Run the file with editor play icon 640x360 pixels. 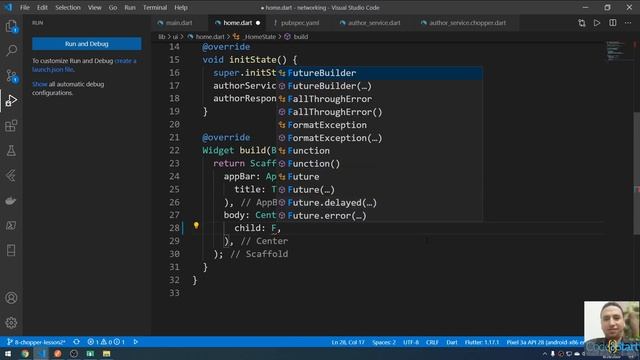click(597, 23)
